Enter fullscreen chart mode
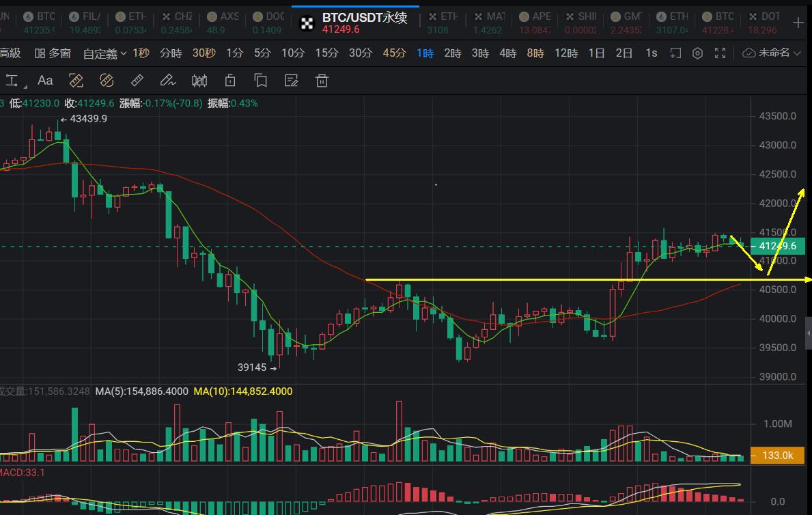This screenshot has height=515, width=812. point(720,53)
